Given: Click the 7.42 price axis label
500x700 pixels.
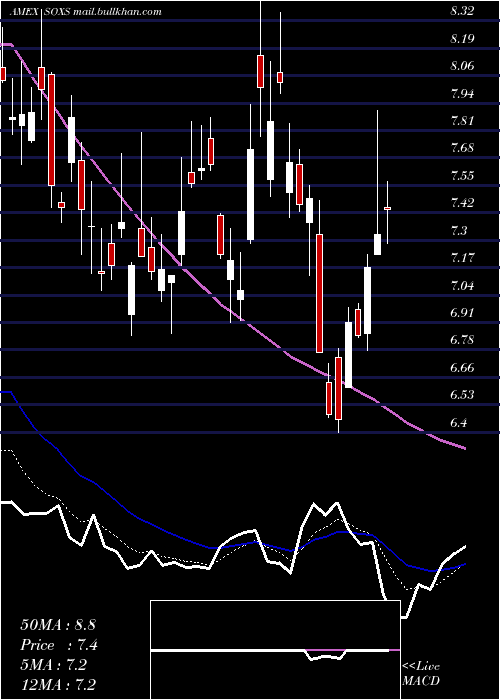Looking at the screenshot, I should click(462, 203).
